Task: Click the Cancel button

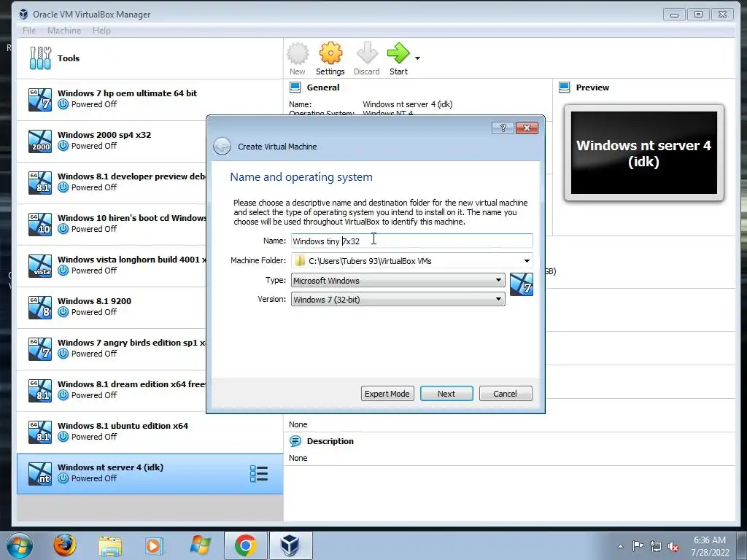Action: pos(505,394)
